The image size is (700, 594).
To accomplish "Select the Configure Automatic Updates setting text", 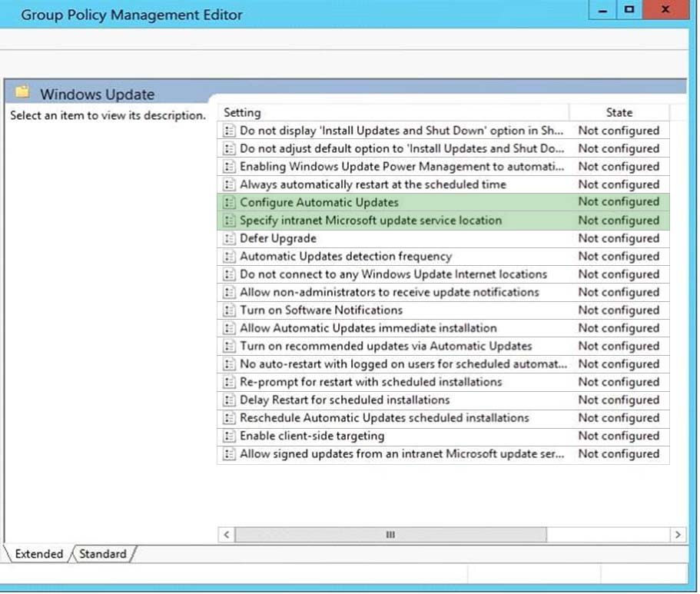I will [x=319, y=203].
